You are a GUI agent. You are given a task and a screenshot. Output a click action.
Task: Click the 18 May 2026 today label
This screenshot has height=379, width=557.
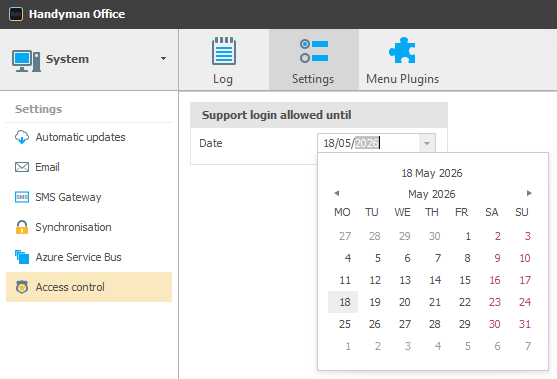pyautogui.click(x=432, y=173)
